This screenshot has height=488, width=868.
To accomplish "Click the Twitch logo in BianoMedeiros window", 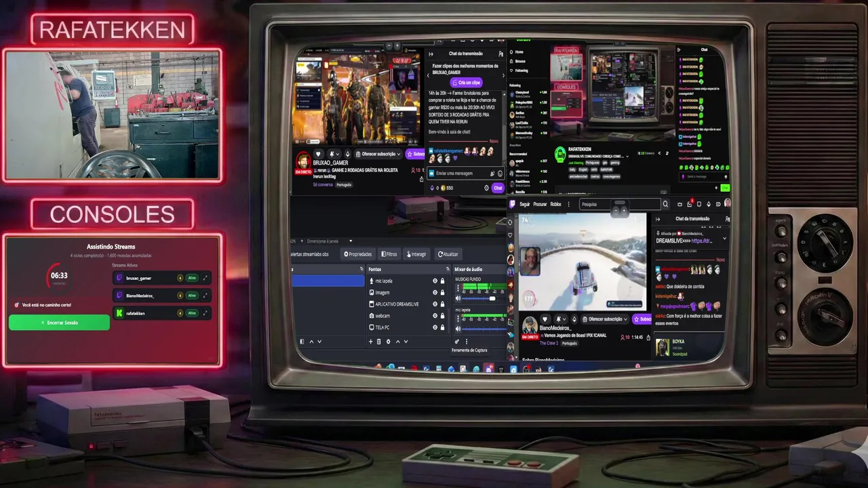I will [512, 204].
